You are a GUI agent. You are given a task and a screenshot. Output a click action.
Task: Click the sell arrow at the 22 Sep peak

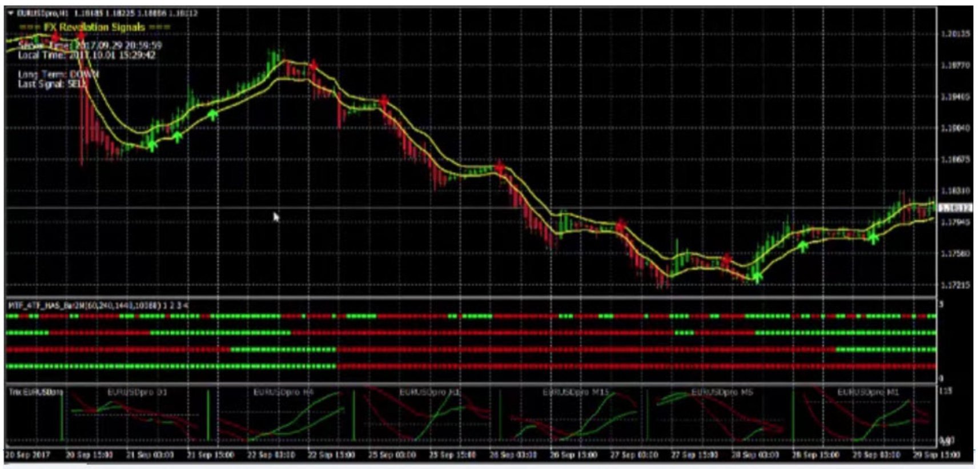(x=313, y=66)
